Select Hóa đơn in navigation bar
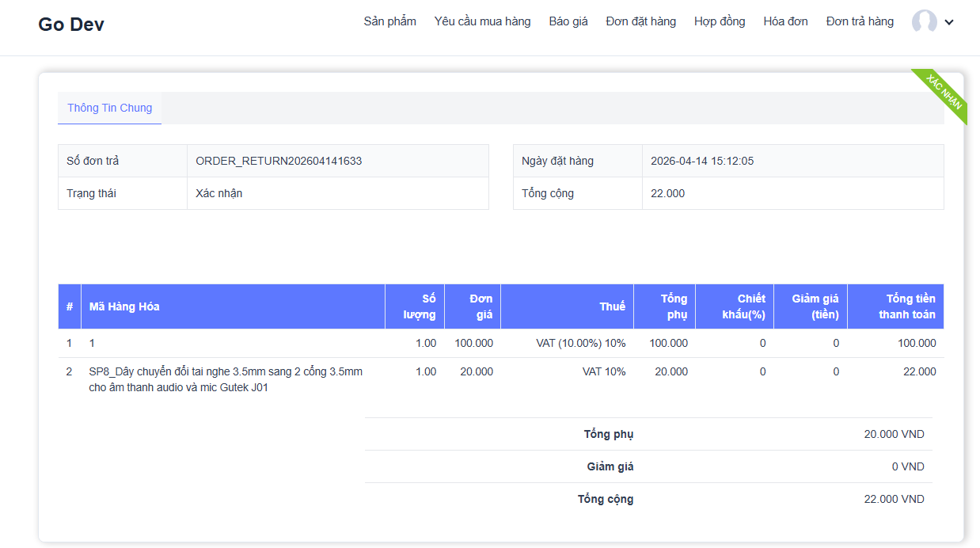 pyautogui.click(x=785, y=21)
